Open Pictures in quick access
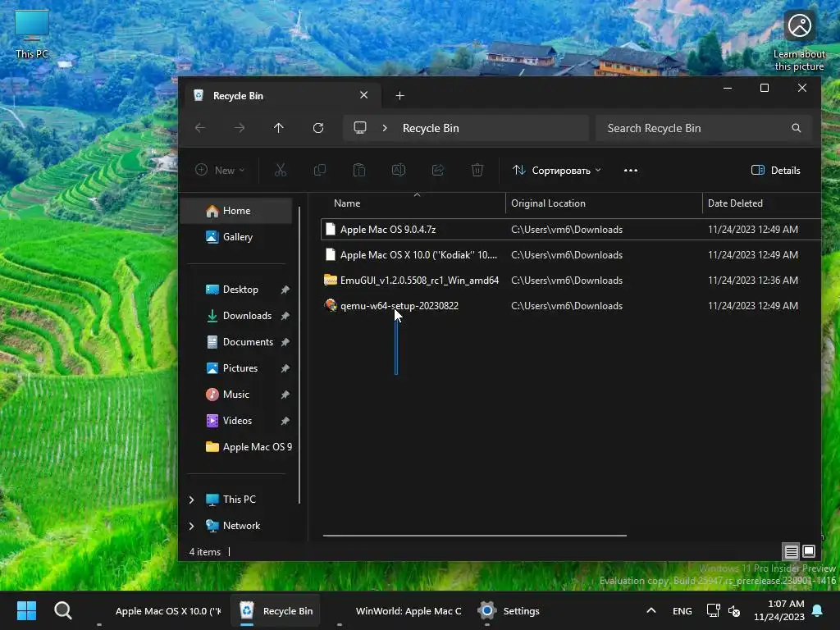The height and width of the screenshot is (630, 840). pyautogui.click(x=240, y=368)
